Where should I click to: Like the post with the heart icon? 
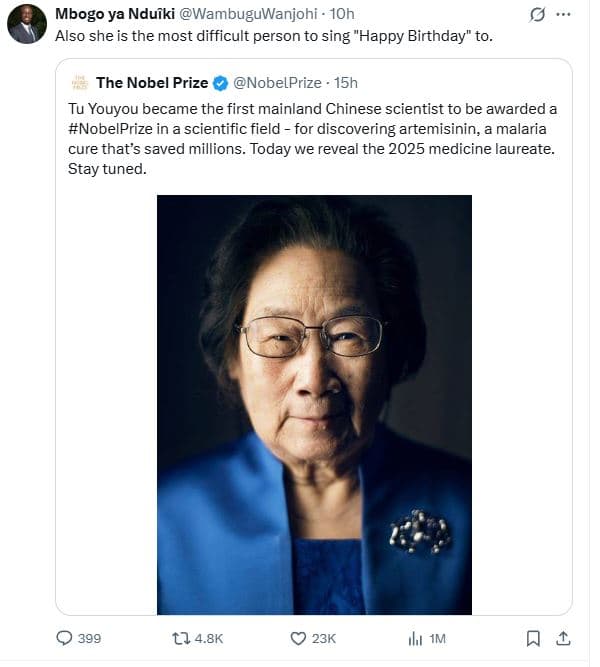(297, 638)
